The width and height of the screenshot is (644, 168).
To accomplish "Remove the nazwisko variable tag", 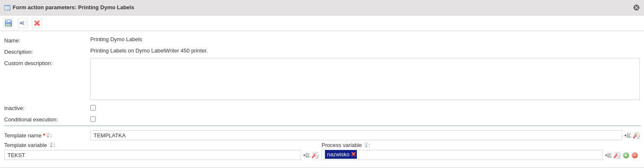I will [x=353, y=154].
